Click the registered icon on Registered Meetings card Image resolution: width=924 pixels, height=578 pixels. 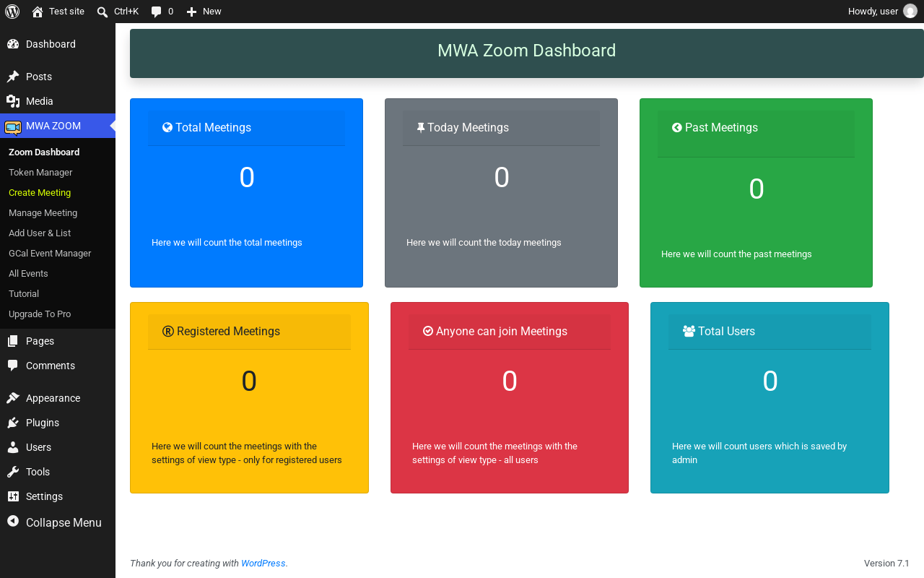click(x=168, y=331)
